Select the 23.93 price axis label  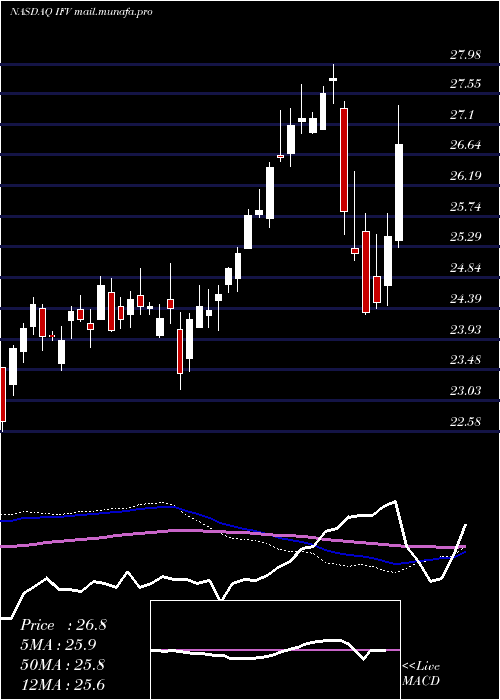tap(465, 329)
